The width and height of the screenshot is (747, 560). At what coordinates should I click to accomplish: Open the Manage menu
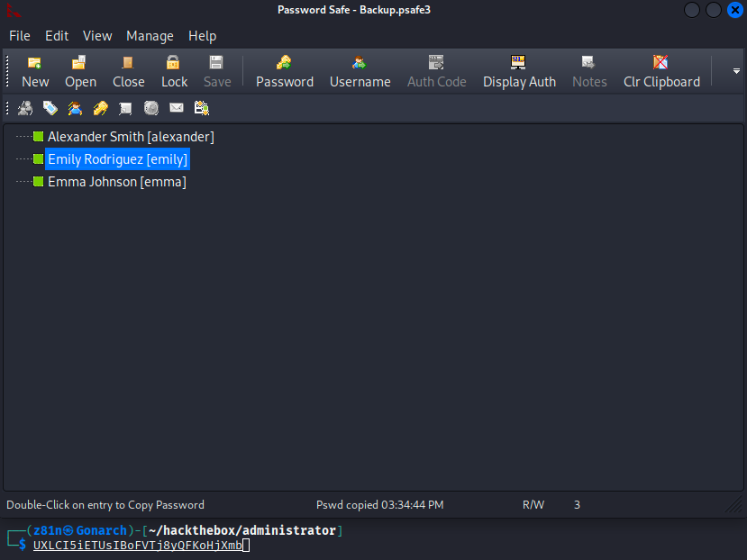pyautogui.click(x=150, y=36)
